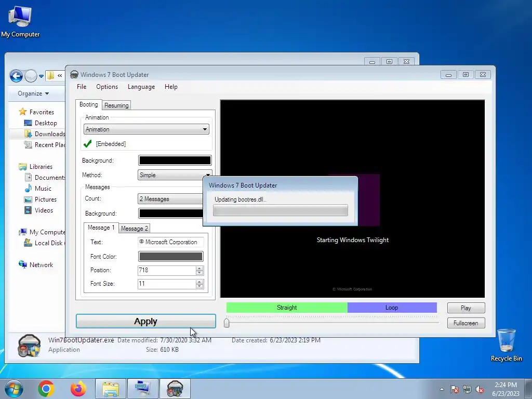This screenshot has height=399, width=532.
Task: Open the Recycle Bin desktop icon
Action: click(x=506, y=345)
